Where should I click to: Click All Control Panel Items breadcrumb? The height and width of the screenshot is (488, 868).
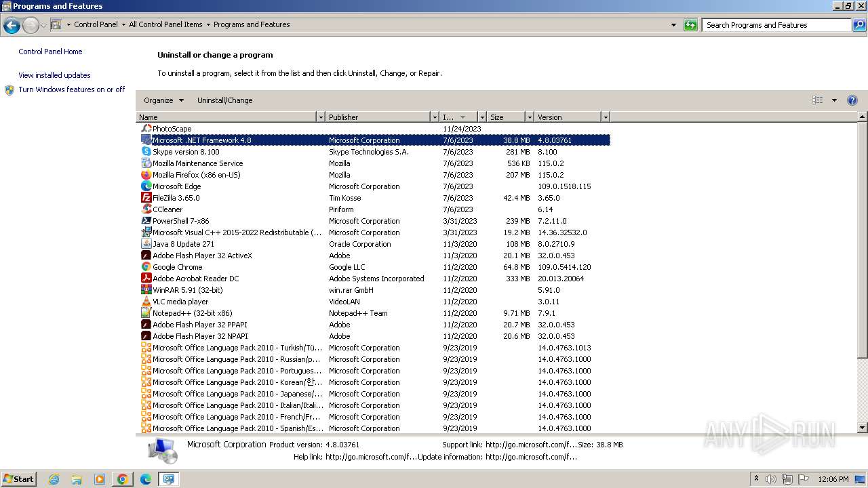[x=165, y=24]
